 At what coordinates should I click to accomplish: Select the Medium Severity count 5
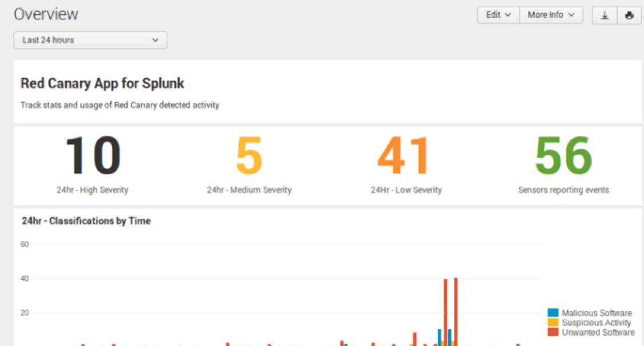(249, 156)
